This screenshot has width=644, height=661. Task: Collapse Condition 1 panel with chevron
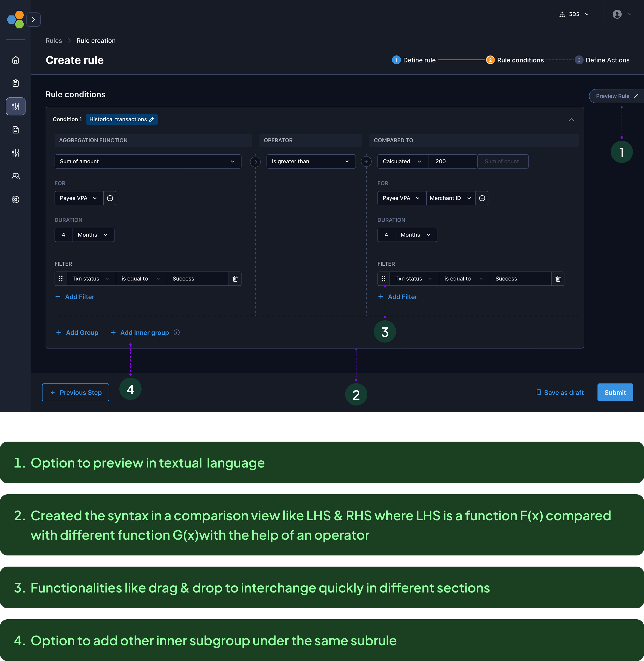point(571,119)
